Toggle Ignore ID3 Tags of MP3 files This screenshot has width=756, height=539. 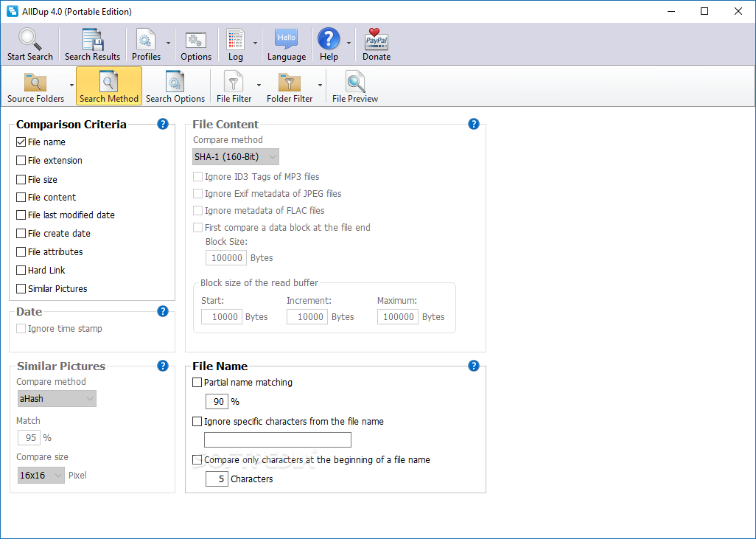[x=197, y=177]
